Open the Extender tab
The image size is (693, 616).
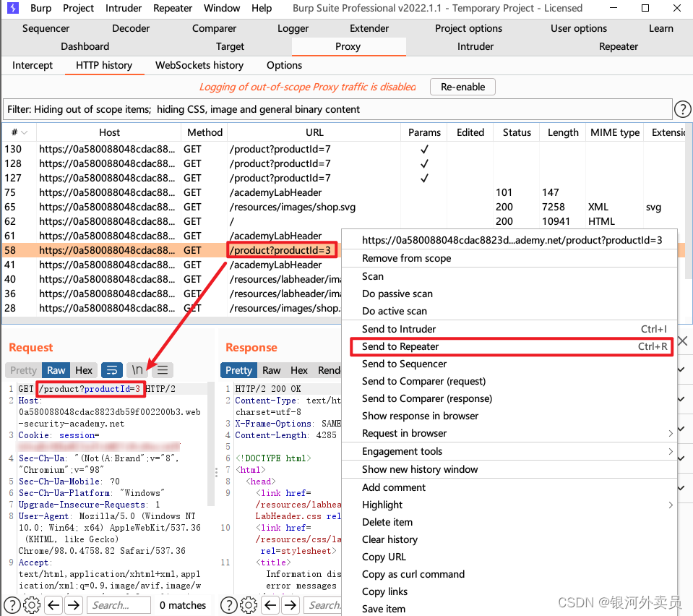coord(369,28)
